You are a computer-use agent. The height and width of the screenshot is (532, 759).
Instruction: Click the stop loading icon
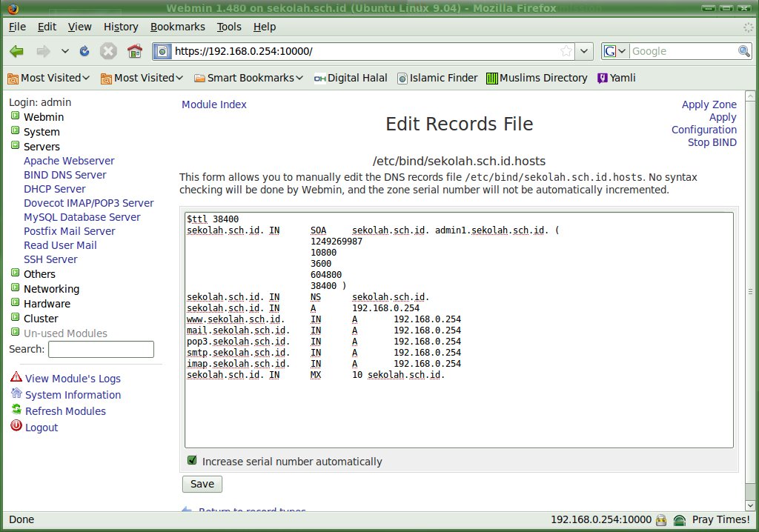pos(108,51)
